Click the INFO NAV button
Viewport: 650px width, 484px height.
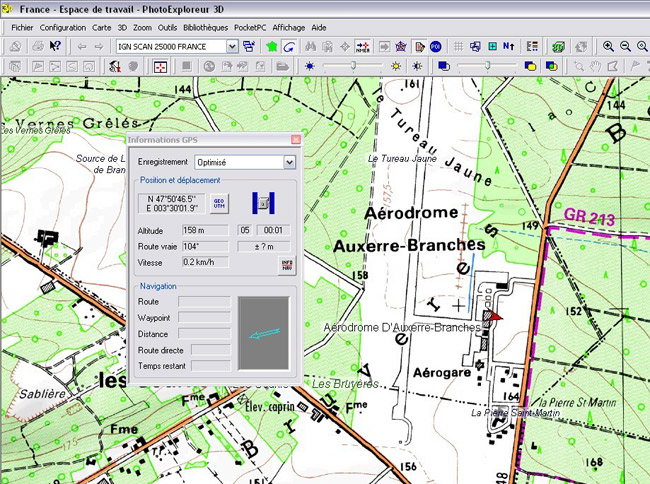(287, 265)
